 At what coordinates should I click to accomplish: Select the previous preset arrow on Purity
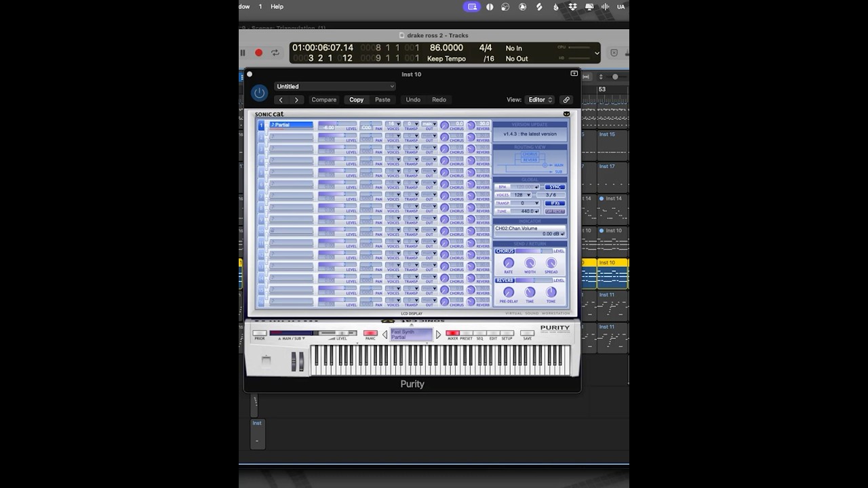(x=385, y=335)
